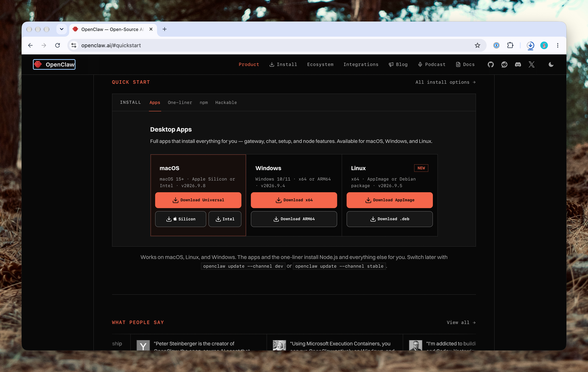Expand the tab search dropdown arrow
The image size is (588, 372).
click(x=62, y=29)
